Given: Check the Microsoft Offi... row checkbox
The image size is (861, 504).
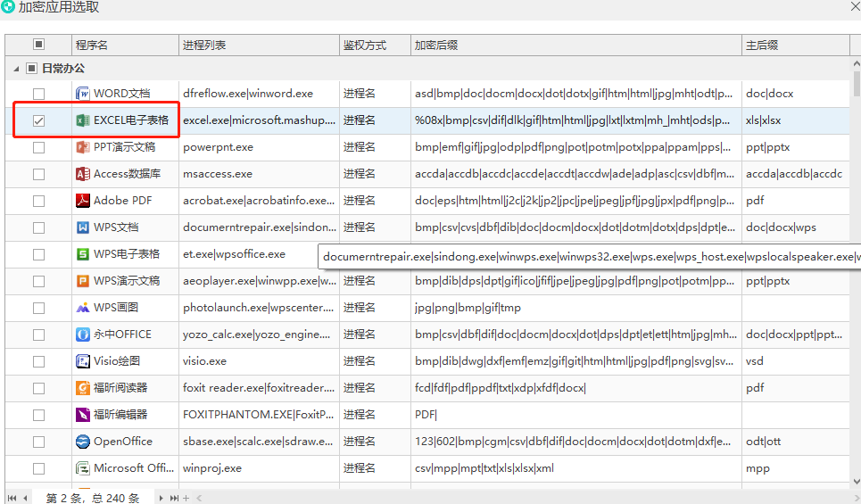Looking at the screenshot, I should click(38, 469).
